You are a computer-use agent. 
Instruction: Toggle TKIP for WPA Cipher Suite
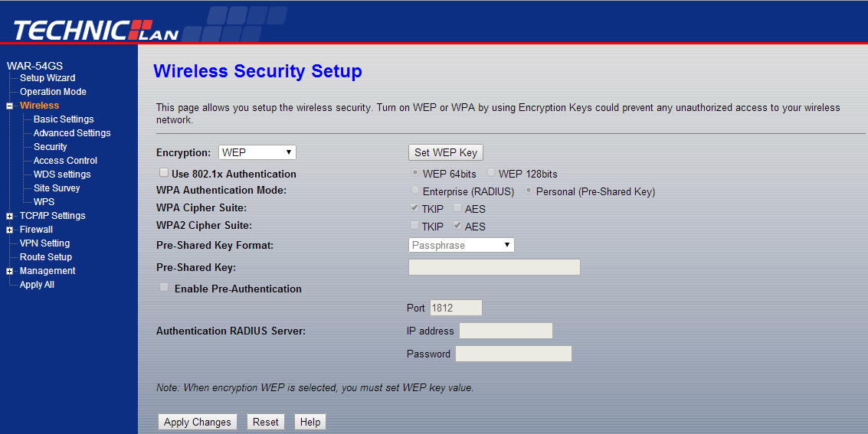coord(414,208)
